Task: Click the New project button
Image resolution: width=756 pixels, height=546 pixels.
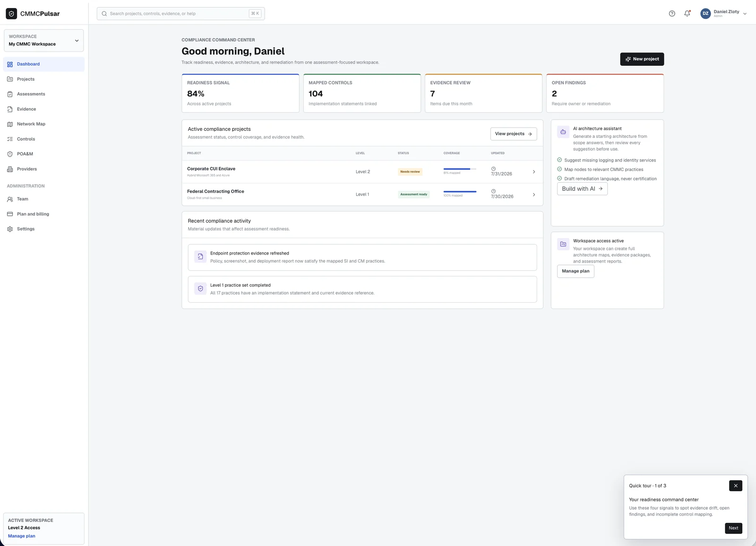Action: (642, 59)
